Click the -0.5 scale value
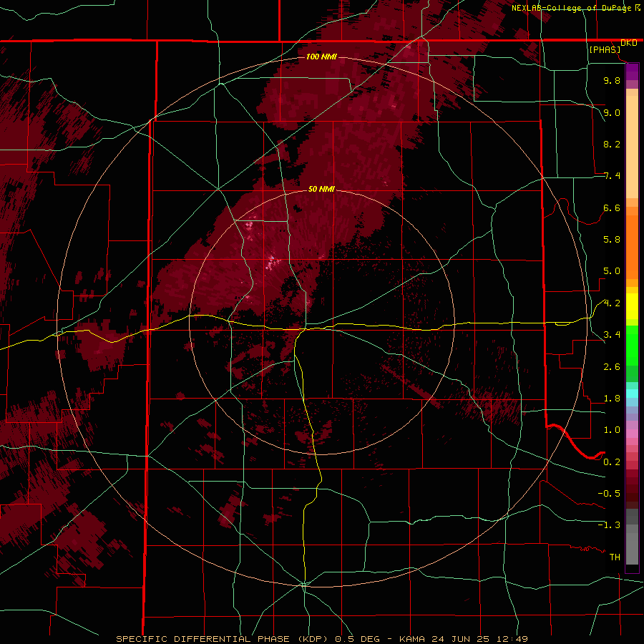 pyautogui.click(x=609, y=494)
